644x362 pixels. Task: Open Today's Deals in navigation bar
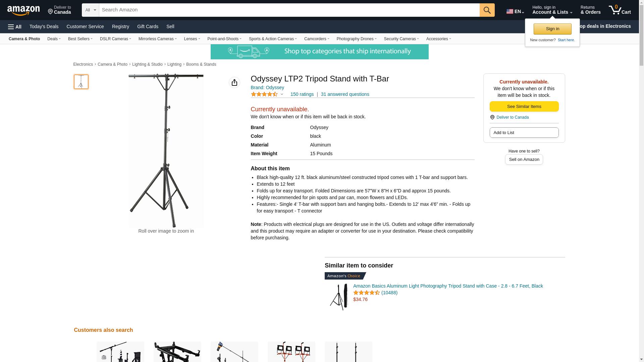(44, 26)
